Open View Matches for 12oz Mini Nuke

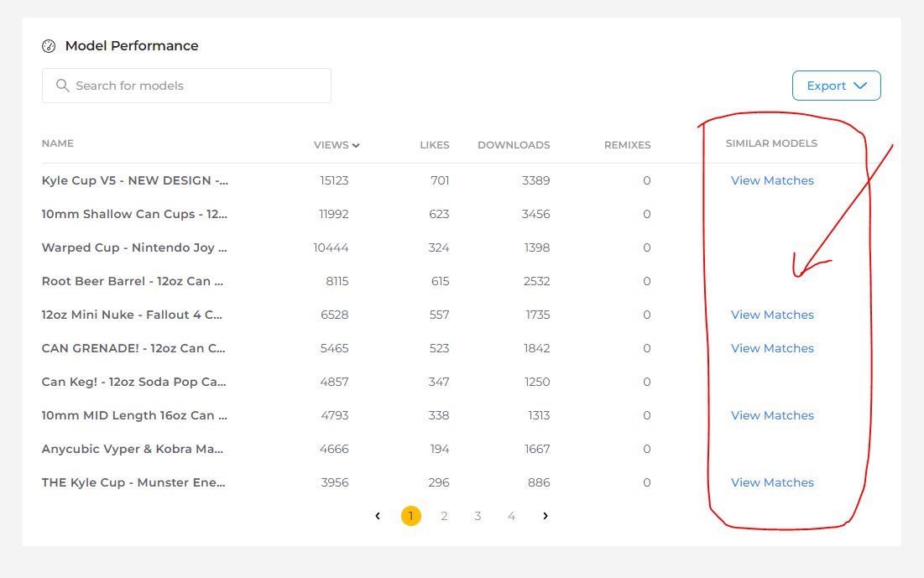772,314
